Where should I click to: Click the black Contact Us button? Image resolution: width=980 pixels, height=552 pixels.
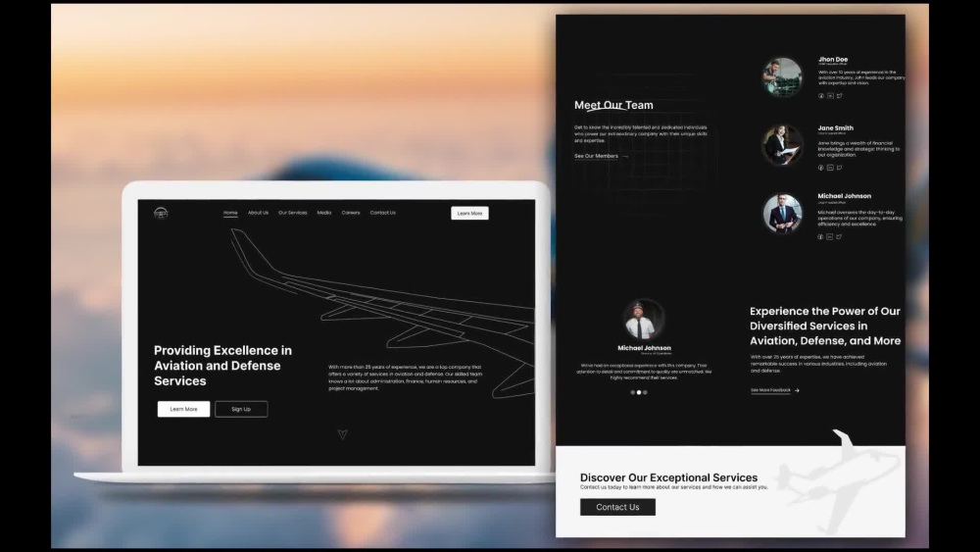point(617,507)
